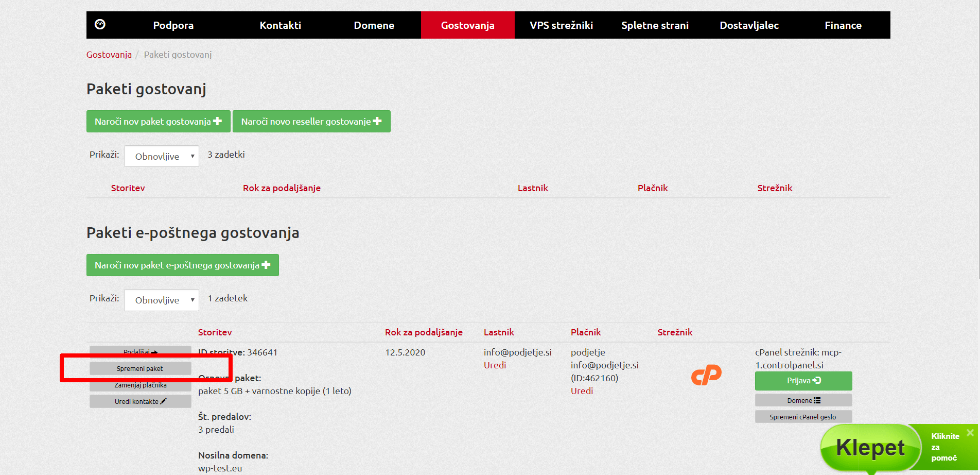The height and width of the screenshot is (475, 980).
Task: Expand the first Prikaži Obnovljive dropdown
Action: point(162,156)
